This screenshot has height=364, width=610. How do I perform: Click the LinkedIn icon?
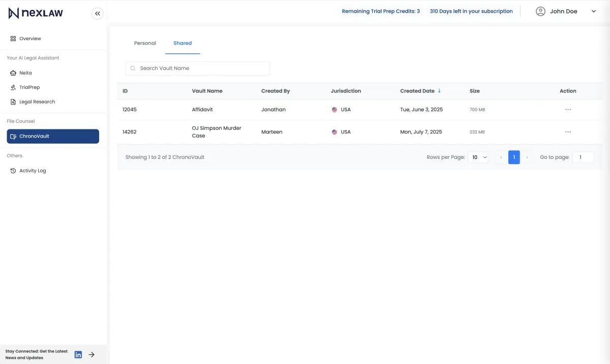coord(78,354)
